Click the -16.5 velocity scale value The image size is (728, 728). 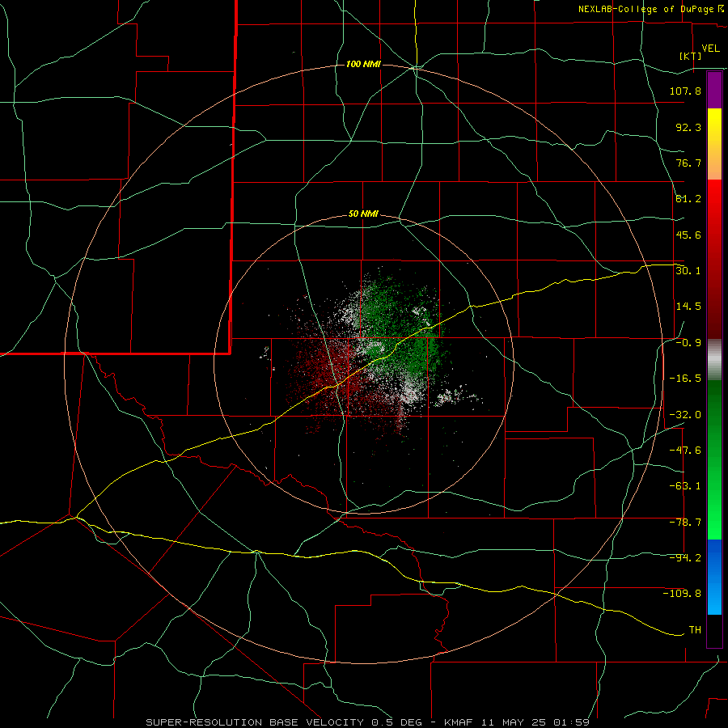click(685, 379)
